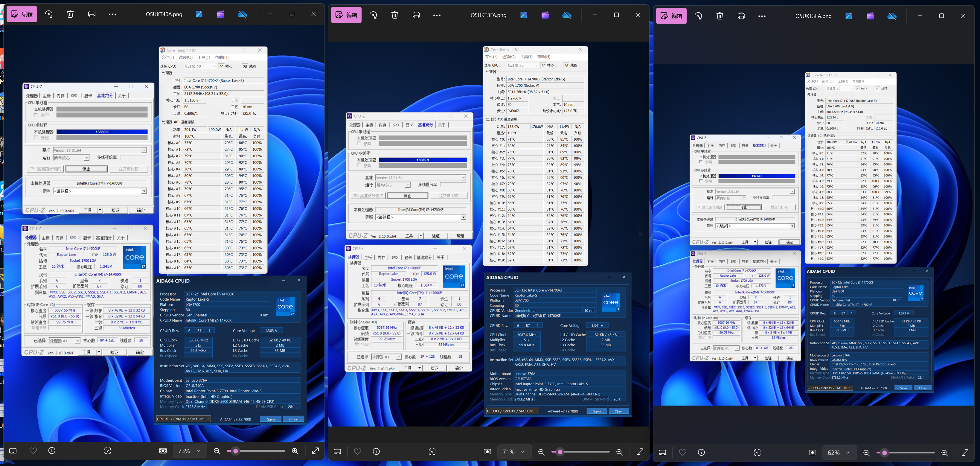Click the 编辑 button in O5UKT3EA.png window
The height and width of the screenshot is (466, 980).
click(x=671, y=16)
